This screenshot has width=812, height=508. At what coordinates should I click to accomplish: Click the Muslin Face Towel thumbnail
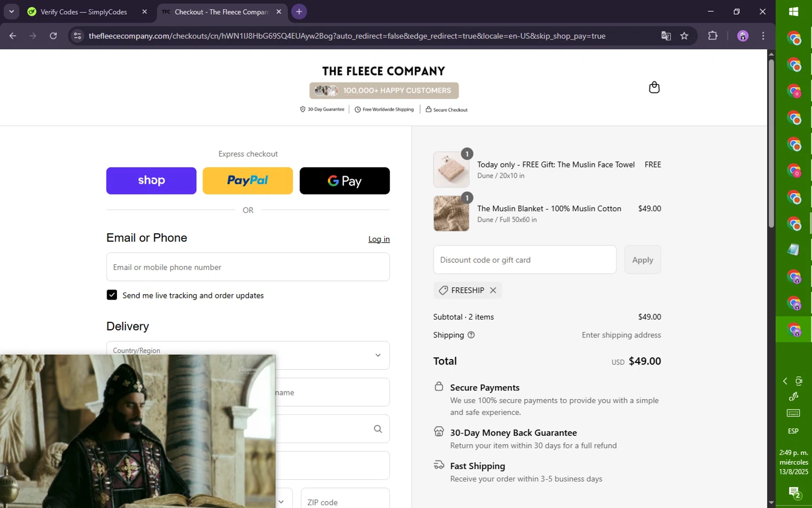click(451, 170)
